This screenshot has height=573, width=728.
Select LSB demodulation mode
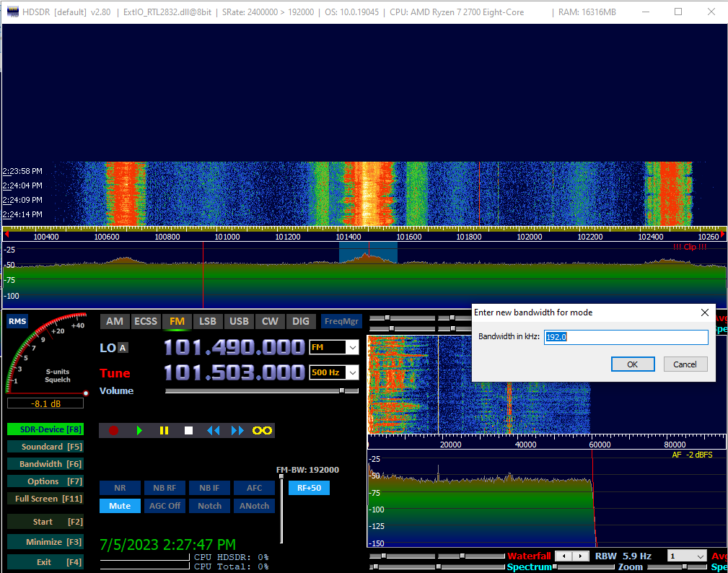coord(208,321)
